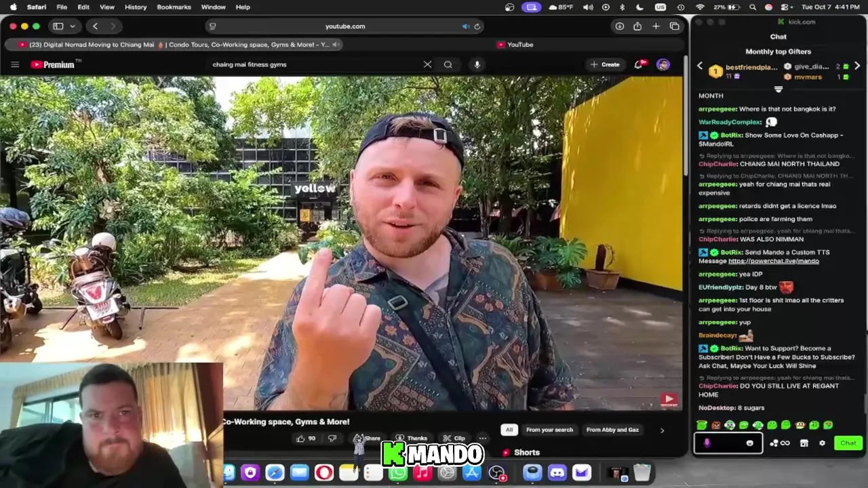Show next top gifters with right chevron
Screen dimensions: 868x488
(x=857, y=66)
